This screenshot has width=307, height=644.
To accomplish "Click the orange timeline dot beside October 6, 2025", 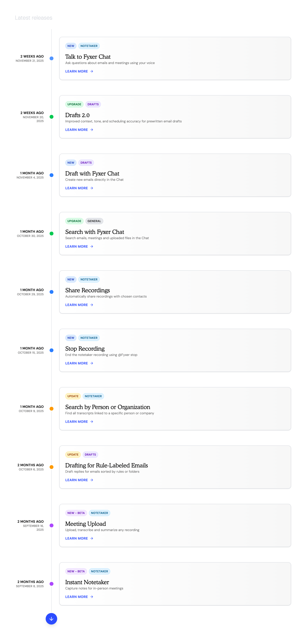I will tap(51, 467).
